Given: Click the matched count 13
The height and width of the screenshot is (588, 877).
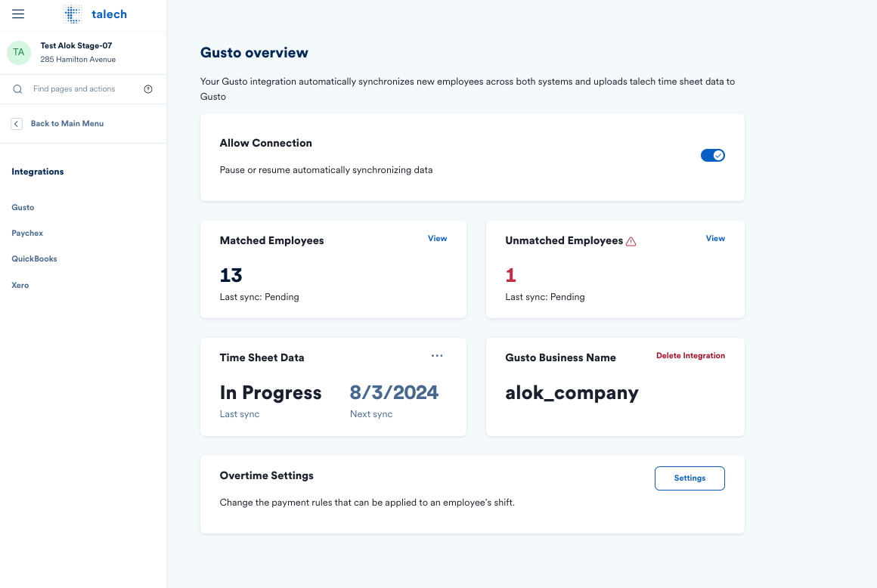Looking at the screenshot, I should click(231, 275).
